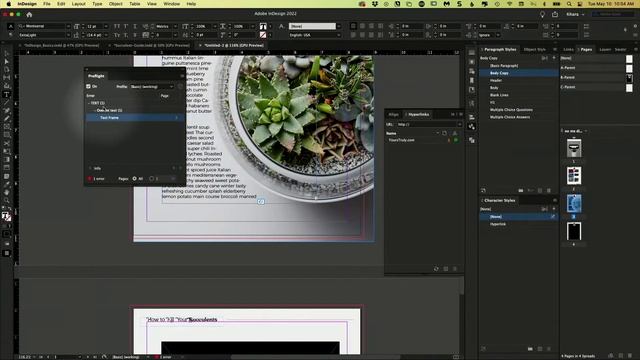Click the Preflight embed profile icon
The width and height of the screenshot is (640, 360).
tap(180, 87)
